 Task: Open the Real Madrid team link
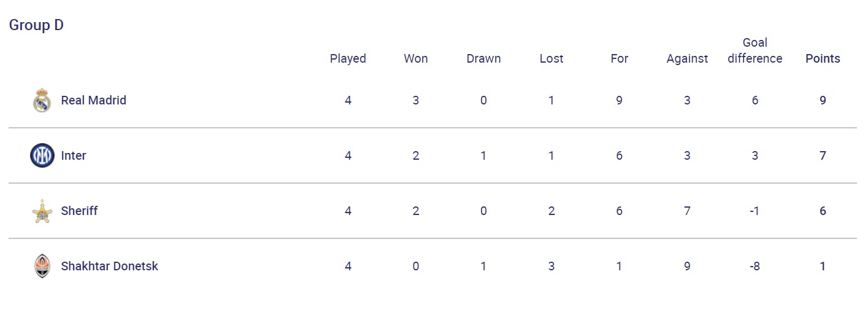pyautogui.click(x=93, y=100)
